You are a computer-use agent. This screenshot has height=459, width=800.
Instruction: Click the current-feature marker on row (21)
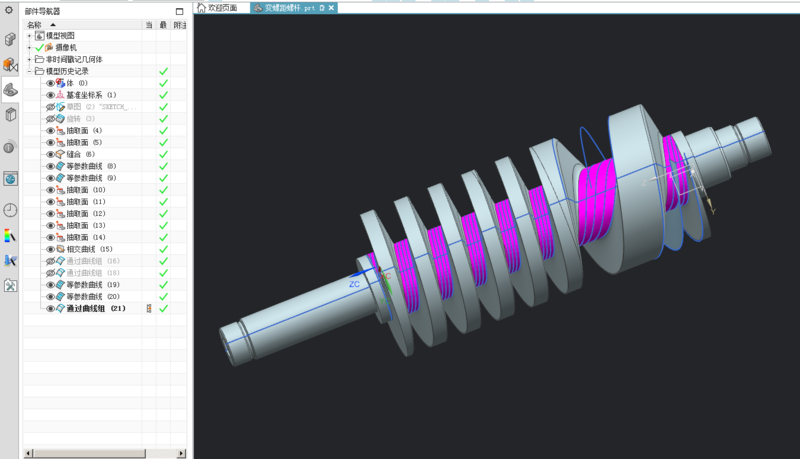pos(149,308)
